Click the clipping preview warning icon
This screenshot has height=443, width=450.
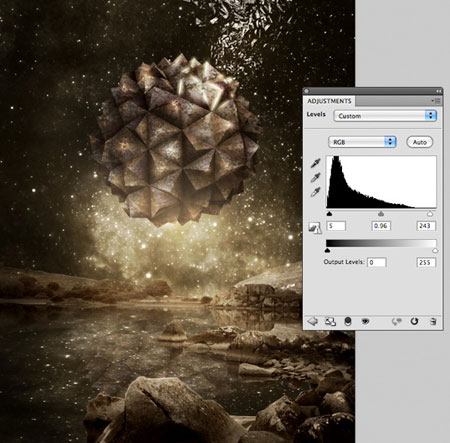tap(314, 228)
